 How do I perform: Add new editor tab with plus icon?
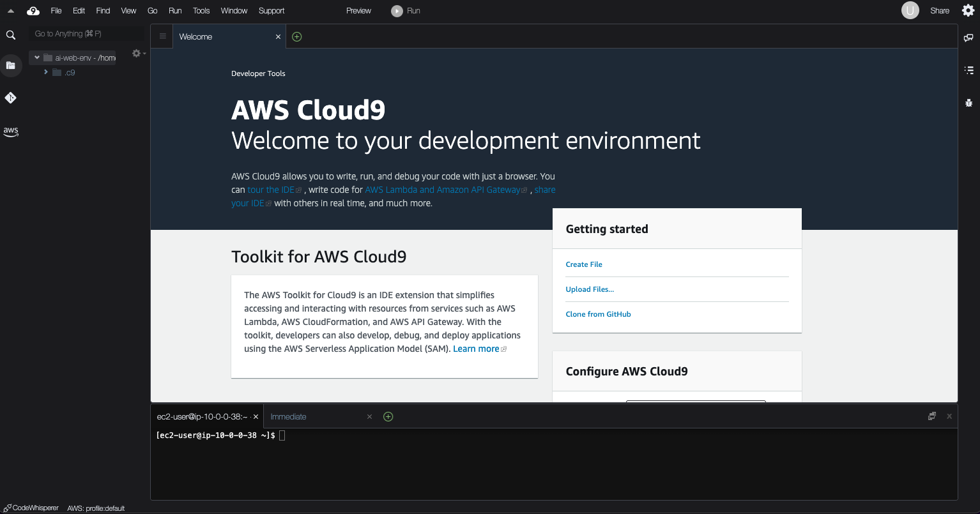tap(296, 37)
